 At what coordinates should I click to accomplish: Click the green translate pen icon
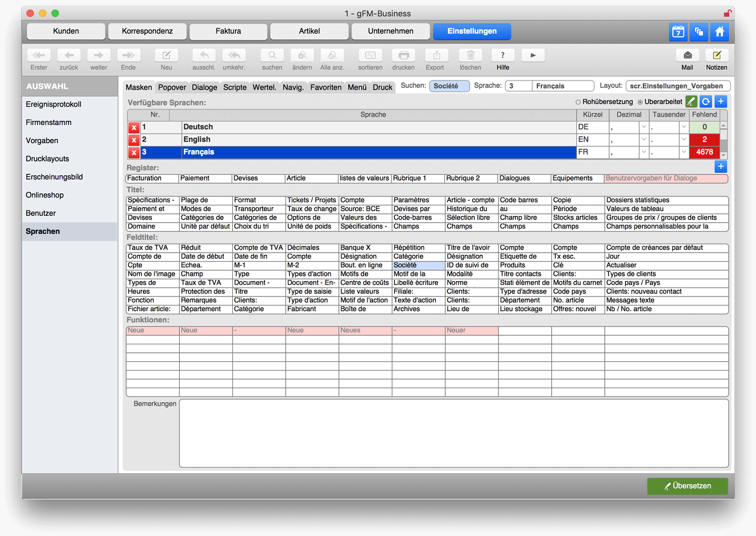[x=691, y=102]
